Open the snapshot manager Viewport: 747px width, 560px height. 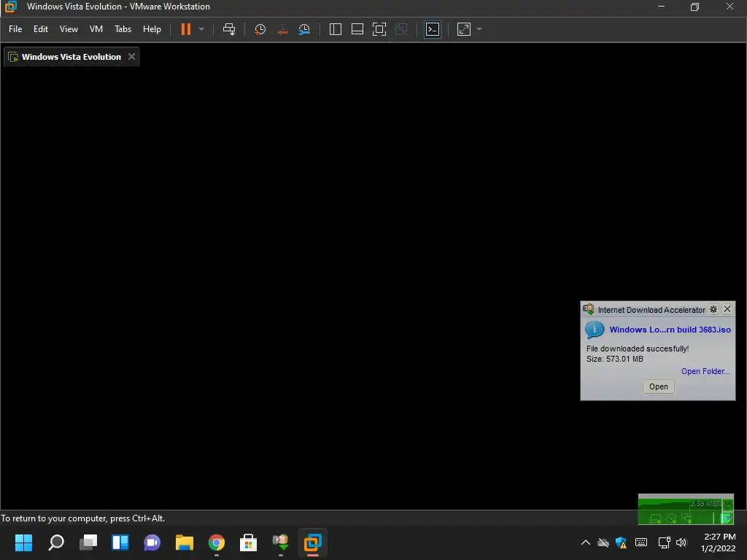click(x=304, y=29)
